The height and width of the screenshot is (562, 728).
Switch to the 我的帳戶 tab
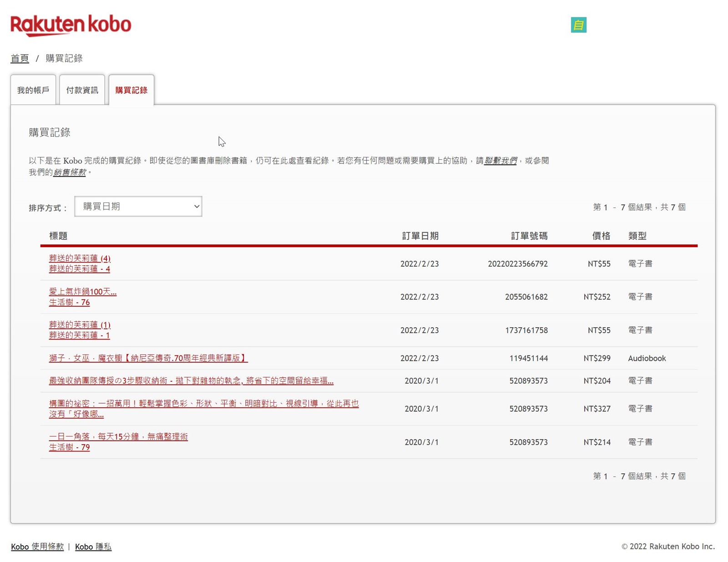coord(33,90)
